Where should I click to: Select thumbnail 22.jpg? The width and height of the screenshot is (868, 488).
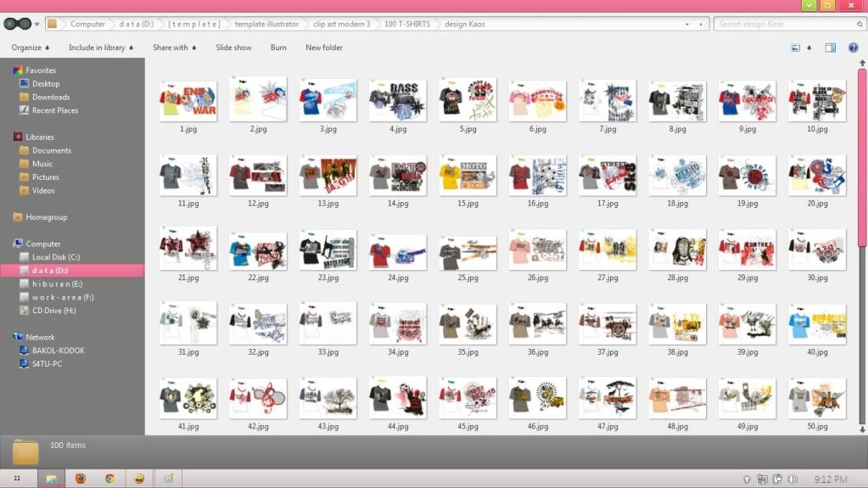[x=258, y=250]
